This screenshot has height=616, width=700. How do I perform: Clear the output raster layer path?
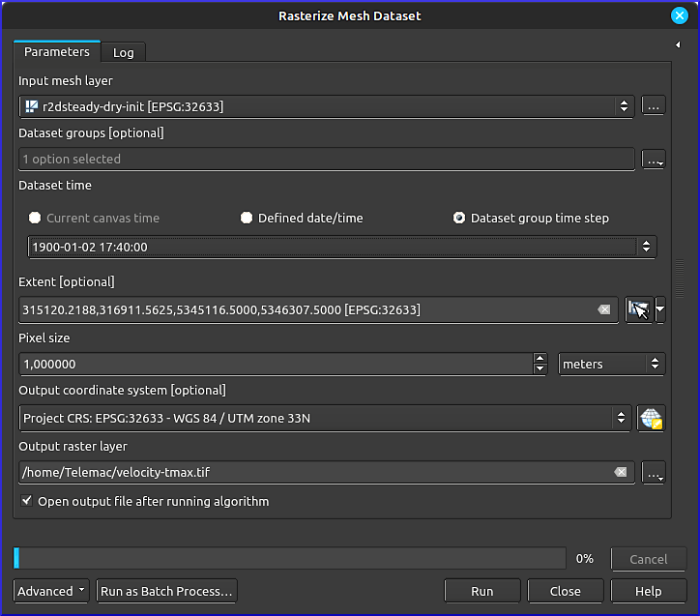621,472
